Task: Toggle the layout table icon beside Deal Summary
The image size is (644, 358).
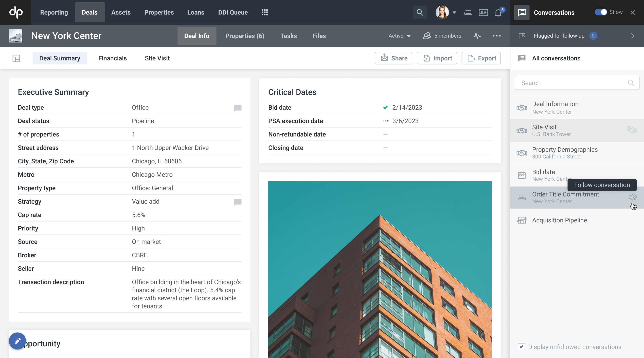Action: tap(16, 58)
